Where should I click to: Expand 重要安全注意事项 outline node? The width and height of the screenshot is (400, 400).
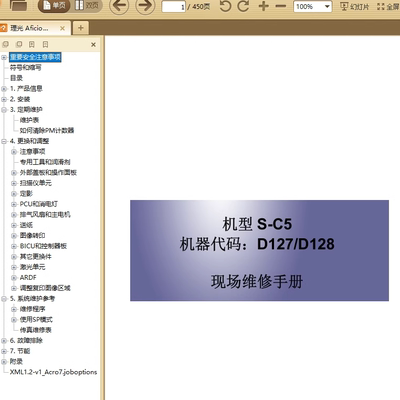coord(4,57)
